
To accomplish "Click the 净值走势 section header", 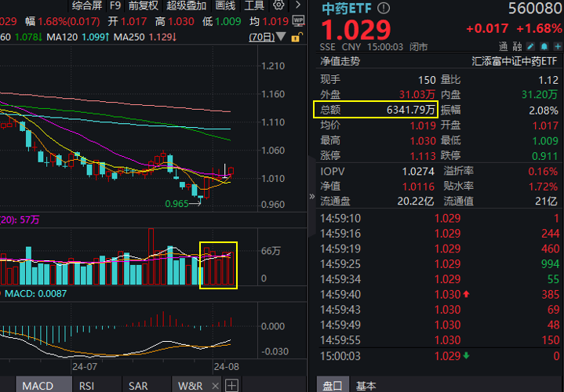I will pyautogui.click(x=340, y=60).
